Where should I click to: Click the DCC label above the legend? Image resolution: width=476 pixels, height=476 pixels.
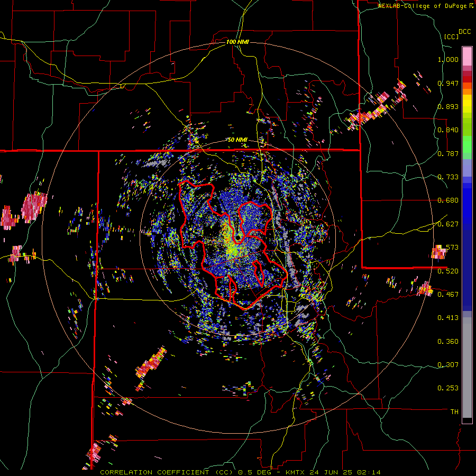tap(464, 32)
